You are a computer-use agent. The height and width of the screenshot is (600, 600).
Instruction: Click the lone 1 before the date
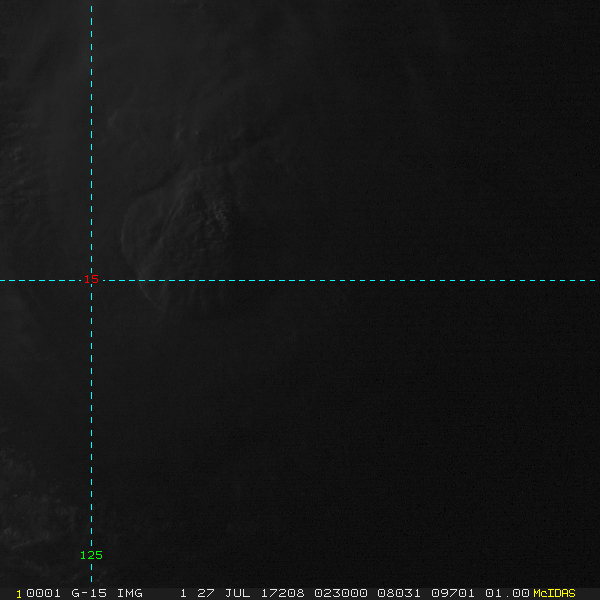183,593
